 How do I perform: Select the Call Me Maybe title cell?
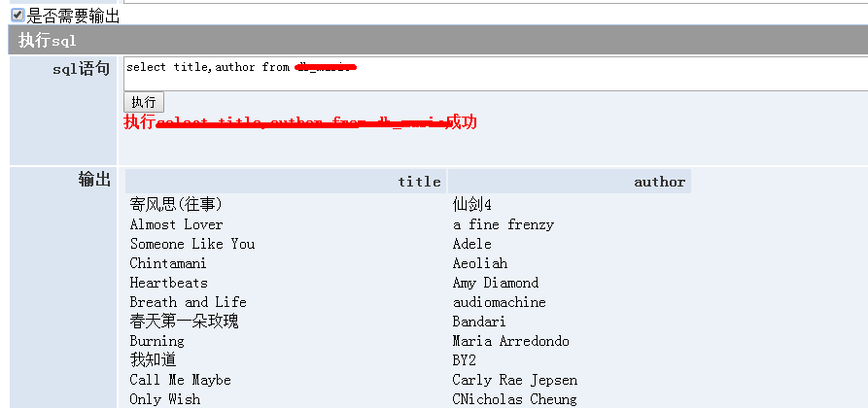181,380
